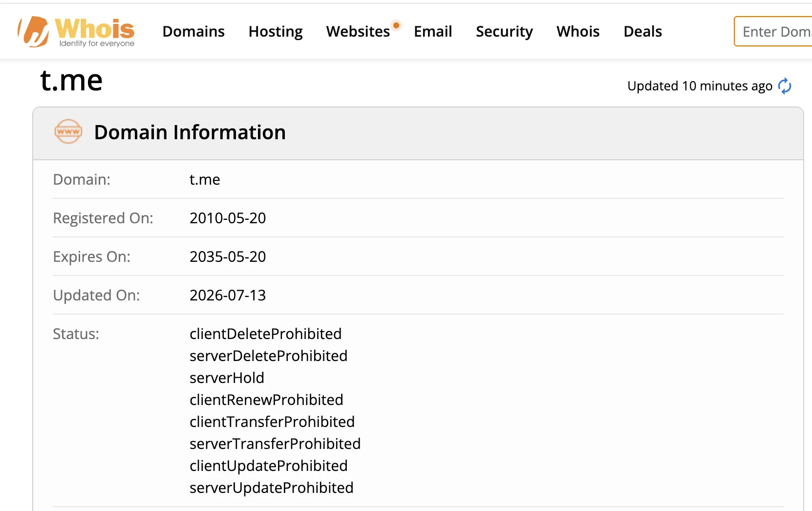The height and width of the screenshot is (511, 812).
Task: Click the 'Expires On:' label
Action: click(92, 257)
